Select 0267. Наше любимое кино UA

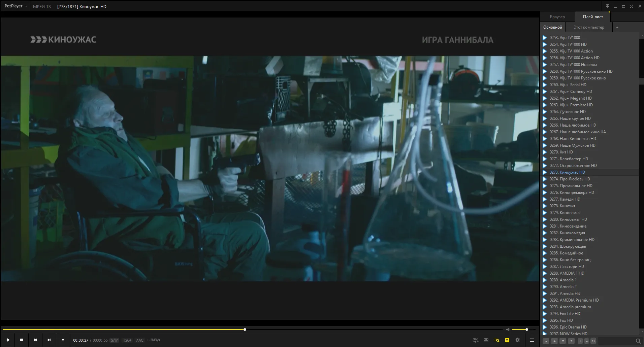(x=589, y=132)
